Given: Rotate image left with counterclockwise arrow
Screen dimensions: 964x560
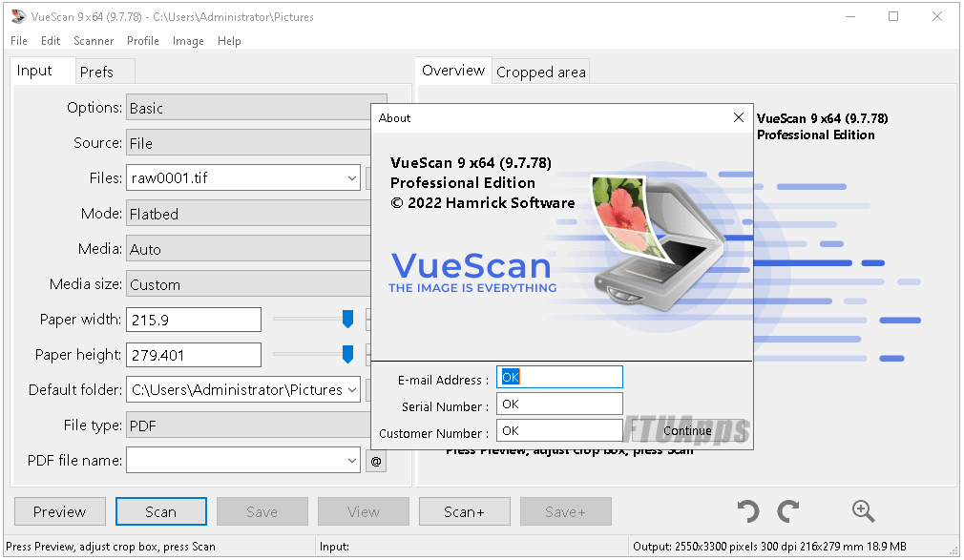Looking at the screenshot, I should [748, 511].
